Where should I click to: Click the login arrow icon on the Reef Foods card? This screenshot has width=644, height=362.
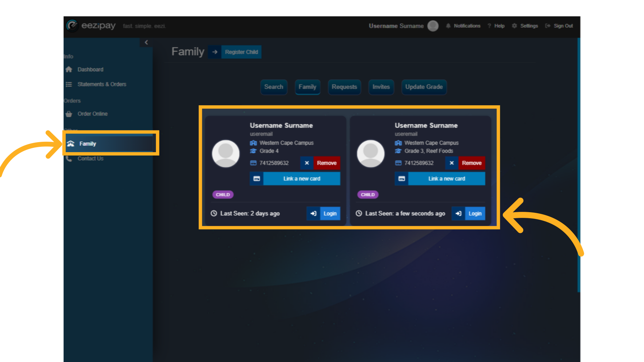458,214
